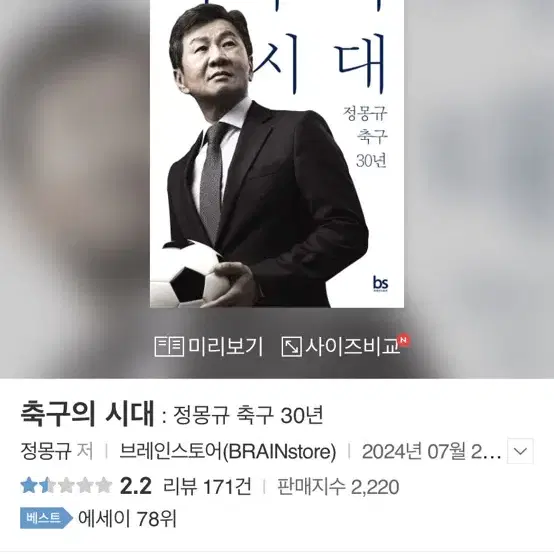Click the bs publisher logo on cover
Viewport: 554px width, 554px height.
click(x=381, y=284)
